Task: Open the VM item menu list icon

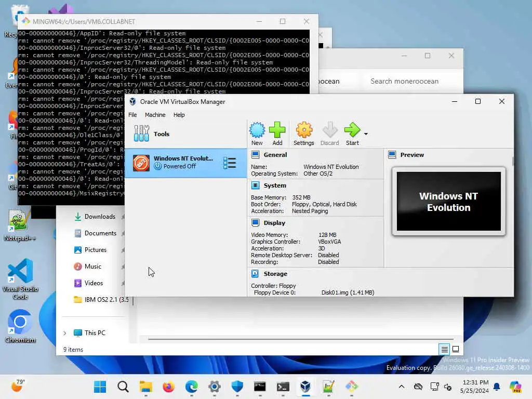Action: click(230, 163)
